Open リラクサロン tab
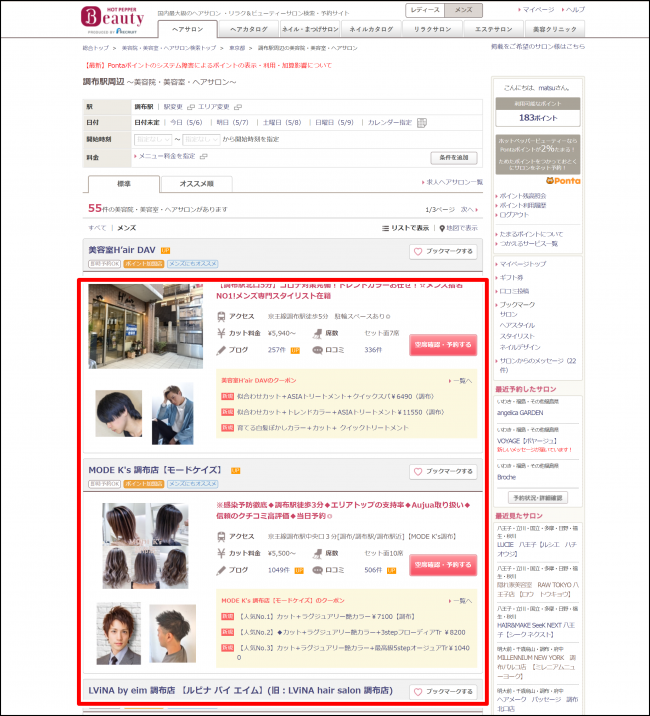 (432, 29)
